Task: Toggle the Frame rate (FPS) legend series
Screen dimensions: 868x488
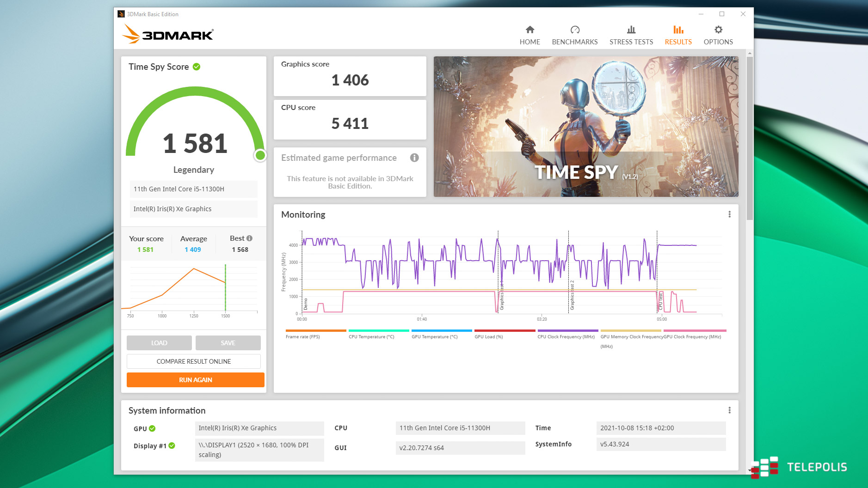Action: pos(302,337)
